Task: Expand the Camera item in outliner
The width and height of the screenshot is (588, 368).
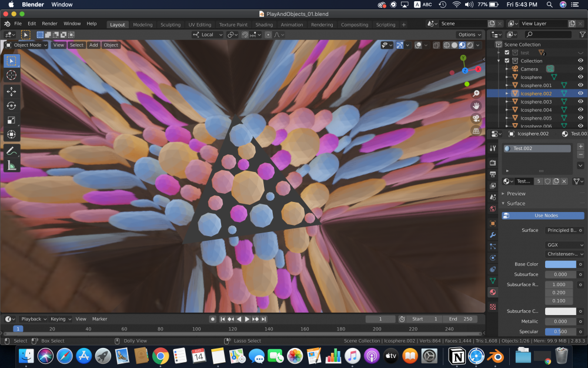Action: click(x=507, y=69)
